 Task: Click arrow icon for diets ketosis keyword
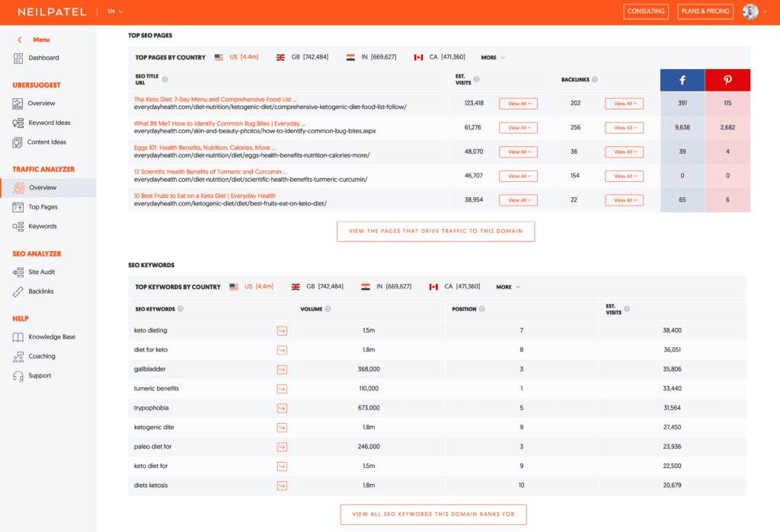(282, 486)
